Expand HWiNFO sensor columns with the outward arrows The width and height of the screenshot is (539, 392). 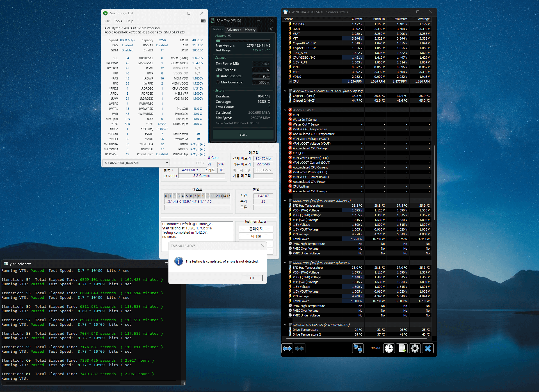287,348
